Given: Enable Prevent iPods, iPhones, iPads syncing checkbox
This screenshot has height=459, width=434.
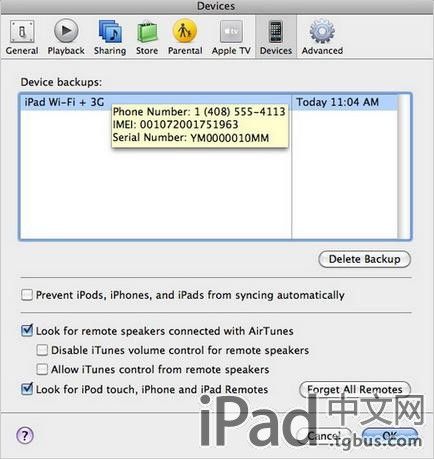Looking at the screenshot, I should click(27, 295).
